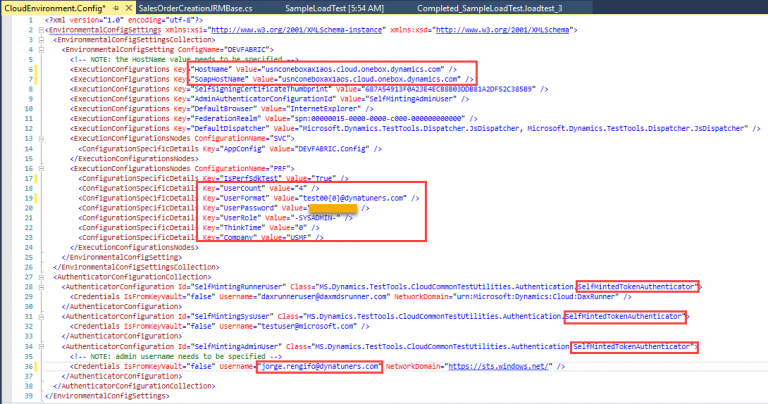Click line number 18 in the gutter
This screenshot has width=768, height=404.
point(28,189)
